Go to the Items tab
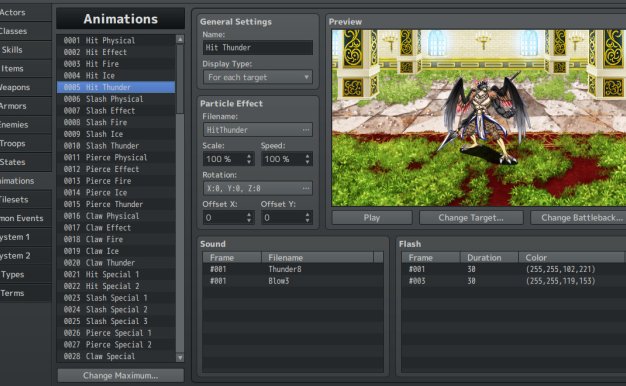This screenshot has height=386, width=626. point(25,69)
